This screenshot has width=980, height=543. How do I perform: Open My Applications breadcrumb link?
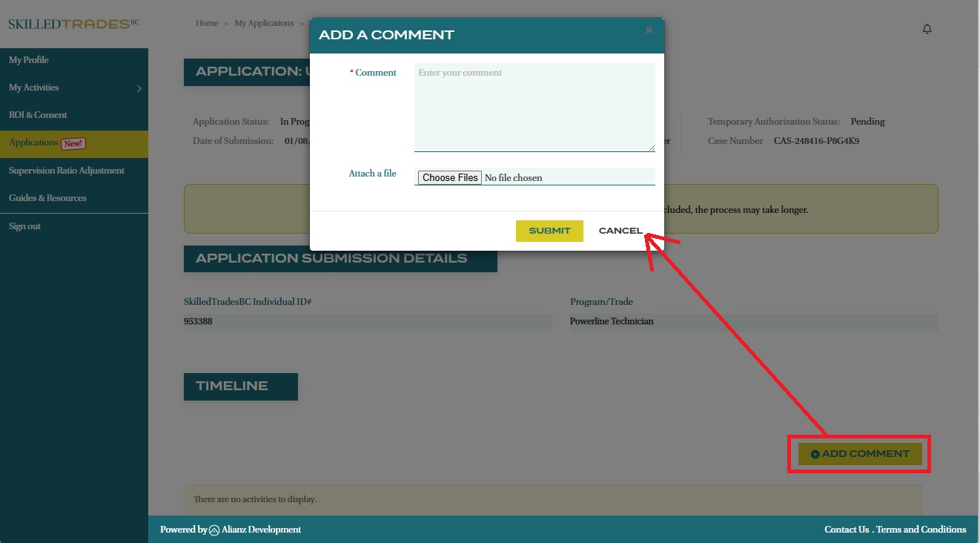pyautogui.click(x=264, y=24)
